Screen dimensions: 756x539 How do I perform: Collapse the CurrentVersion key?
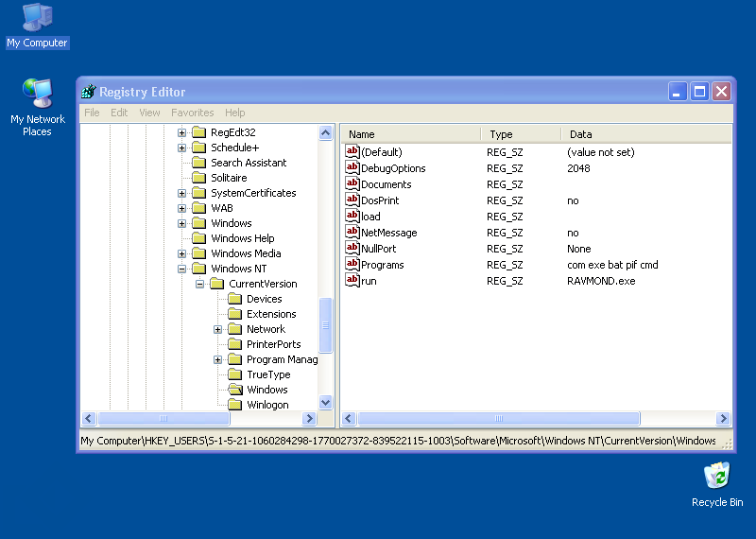(199, 285)
